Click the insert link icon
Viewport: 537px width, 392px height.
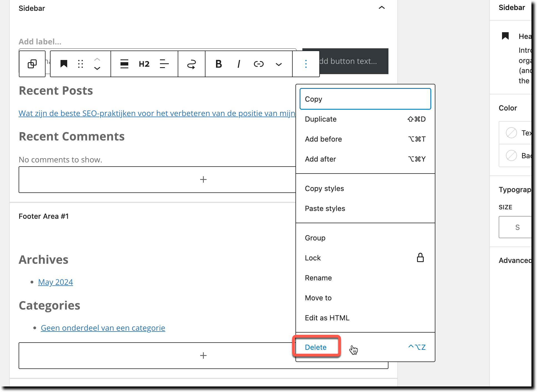pos(259,64)
